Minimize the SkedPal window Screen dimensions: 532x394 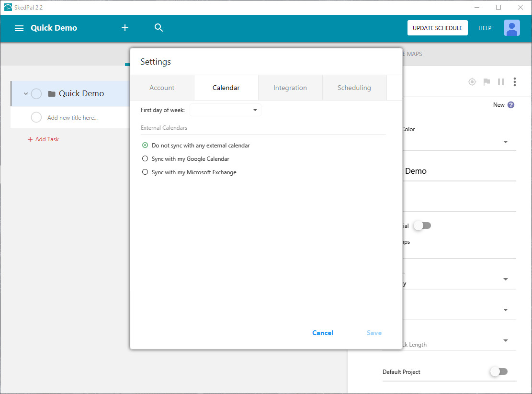[x=477, y=7]
